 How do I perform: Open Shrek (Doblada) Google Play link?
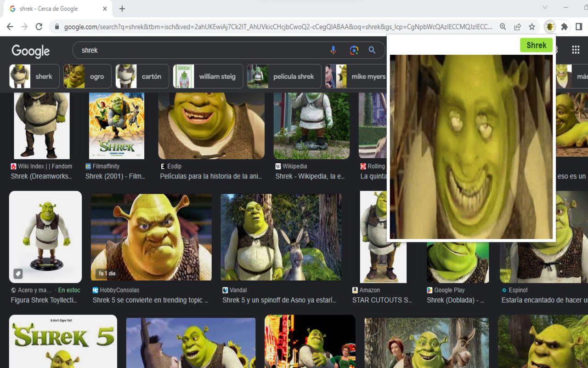456,300
